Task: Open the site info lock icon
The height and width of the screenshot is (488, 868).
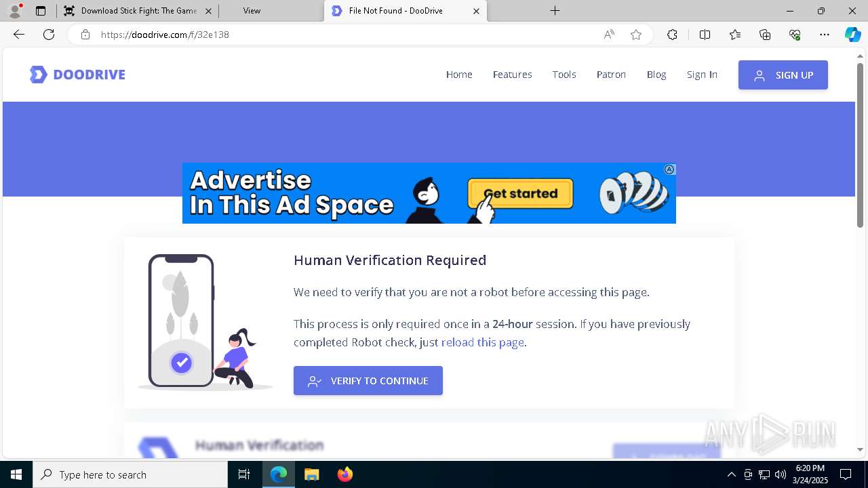Action: [x=85, y=35]
